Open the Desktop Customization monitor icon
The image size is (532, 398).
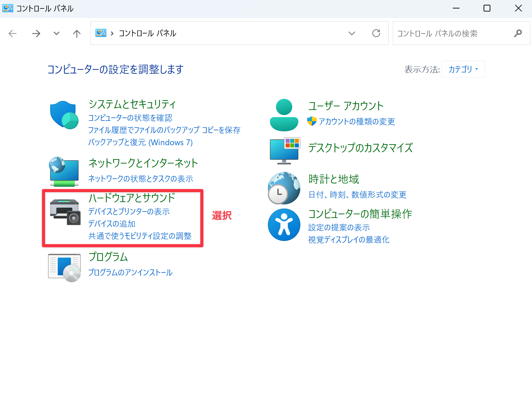(x=284, y=151)
